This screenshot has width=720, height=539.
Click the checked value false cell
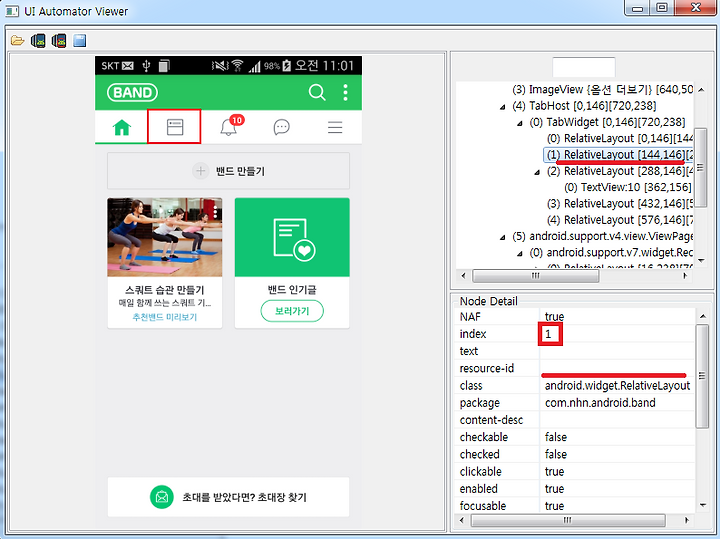coord(617,455)
